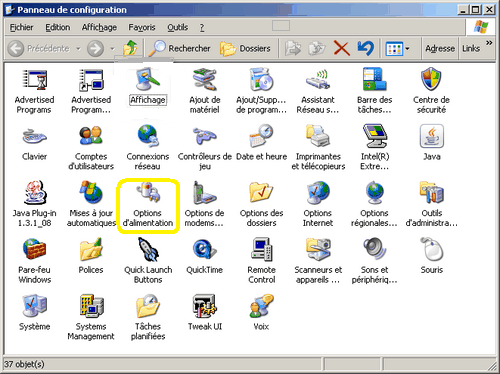Open Date et heure icon
The image size is (500, 374).
(261, 137)
